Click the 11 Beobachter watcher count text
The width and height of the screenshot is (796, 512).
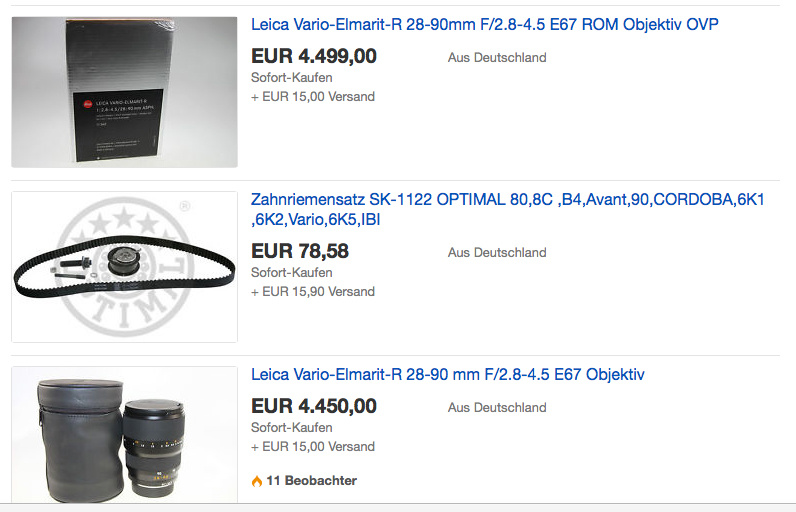pyautogui.click(x=311, y=481)
